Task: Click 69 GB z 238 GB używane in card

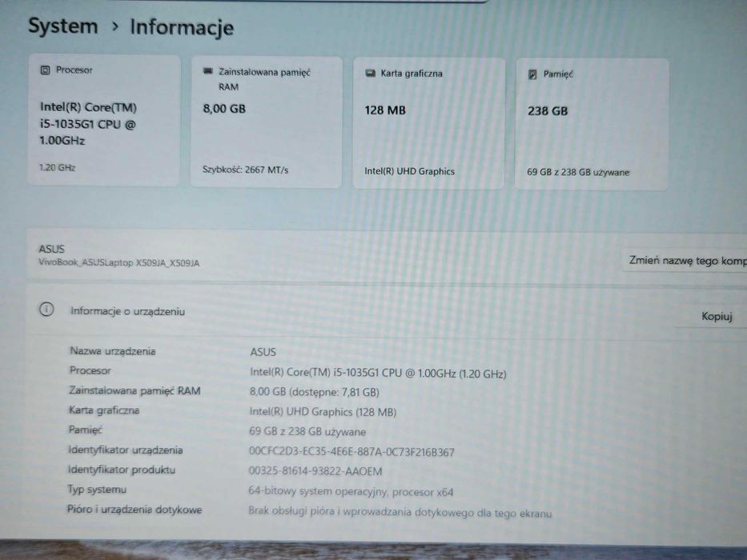Action: [578, 172]
